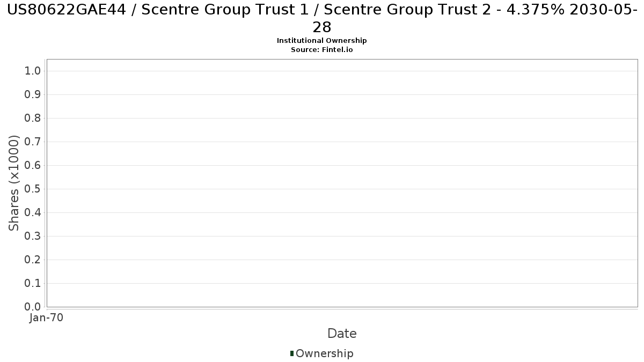Click the Jan-70 x-axis tick label
This screenshot has width=644, height=362.
(x=47, y=317)
